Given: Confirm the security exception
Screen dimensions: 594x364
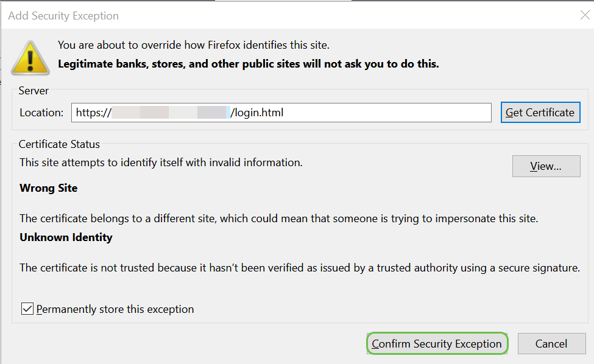Looking at the screenshot, I should (x=437, y=344).
